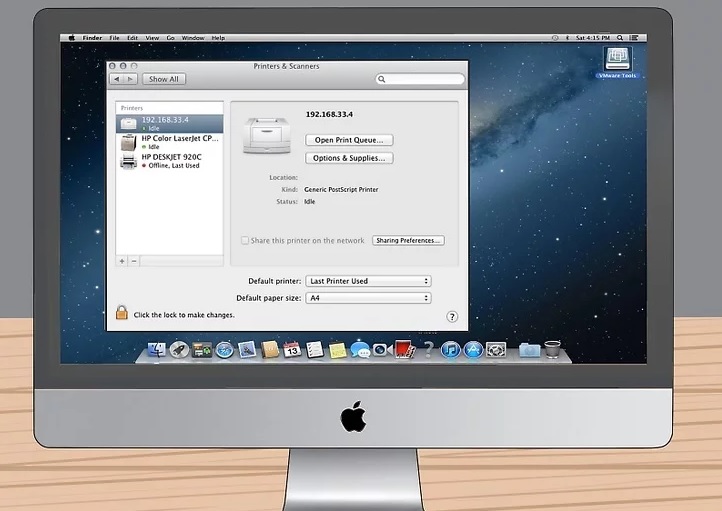Screen dimensions: 722x511
Task: Select printer 192.168.33.4 in list
Action: [x=169, y=123]
